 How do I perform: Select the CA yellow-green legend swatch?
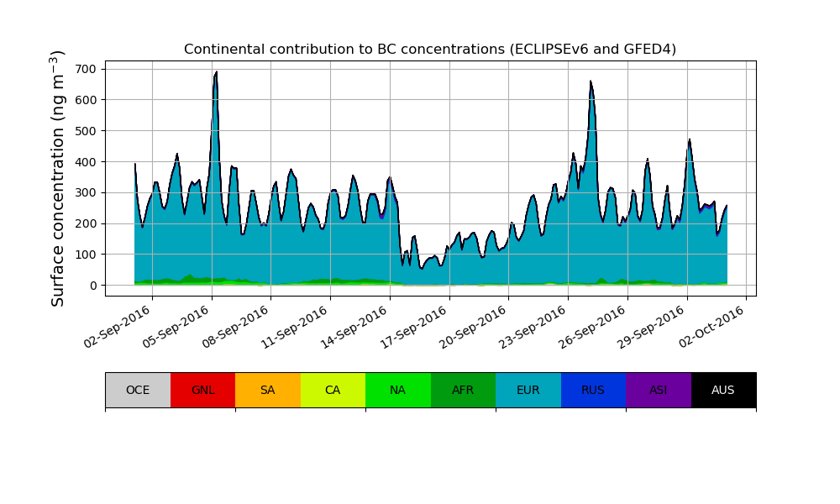point(333,390)
